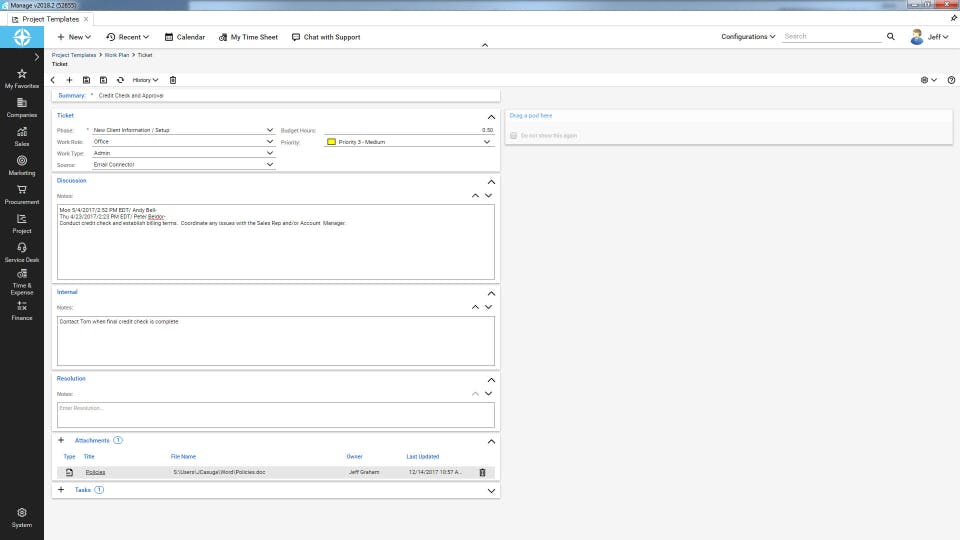This screenshot has width=960, height=540.
Task: Collapse the Resolution section
Action: pos(491,380)
